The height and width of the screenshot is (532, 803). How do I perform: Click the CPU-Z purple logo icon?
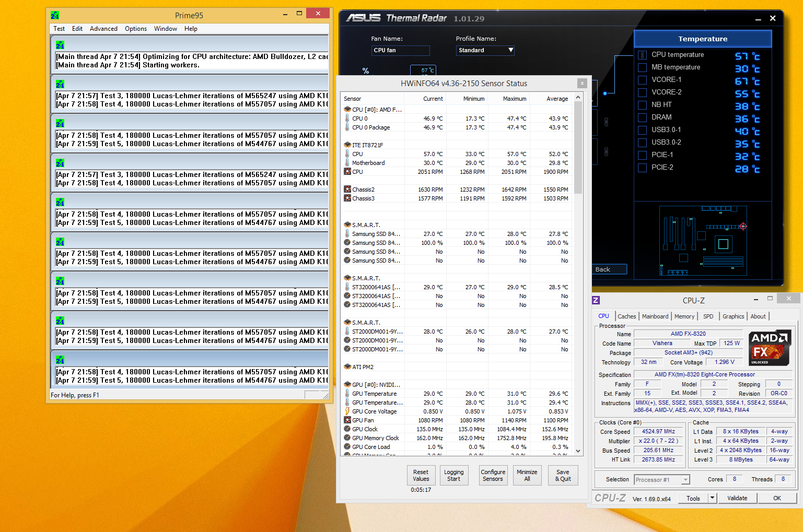tap(596, 300)
